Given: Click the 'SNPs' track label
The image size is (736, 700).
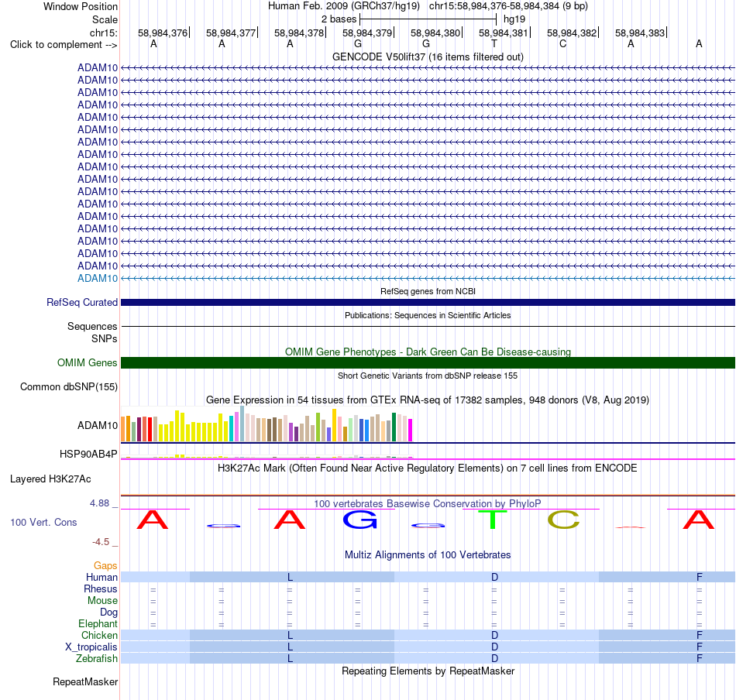Looking at the screenshot, I should [105, 338].
